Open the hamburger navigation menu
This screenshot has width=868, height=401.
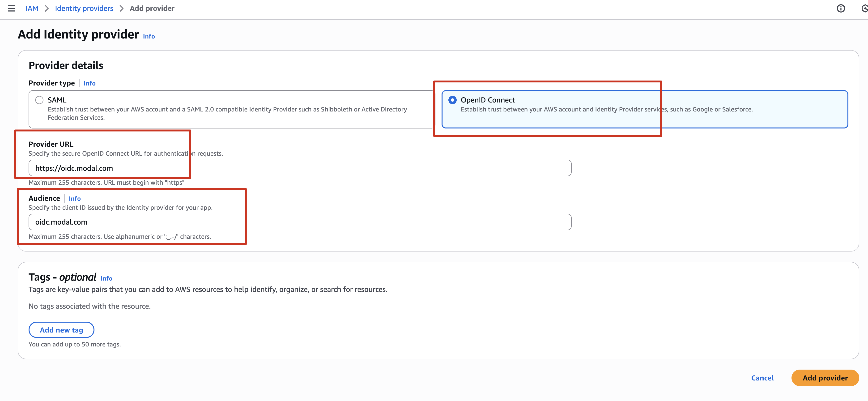12,9
